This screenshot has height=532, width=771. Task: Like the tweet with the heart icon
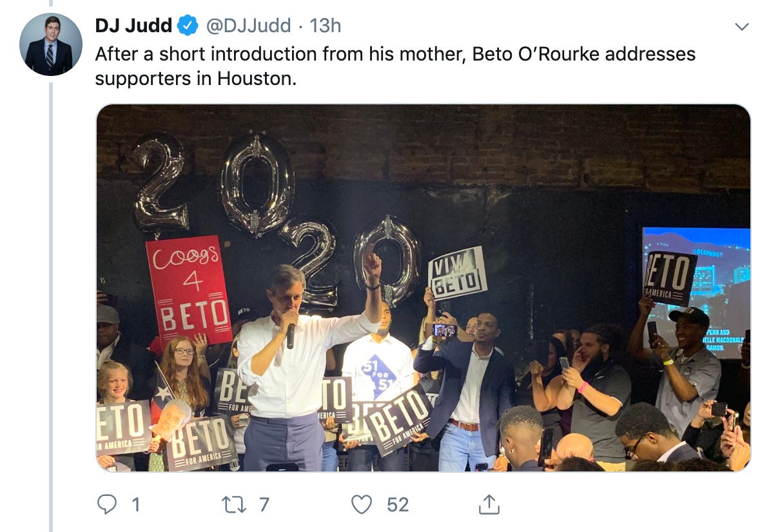(362, 504)
